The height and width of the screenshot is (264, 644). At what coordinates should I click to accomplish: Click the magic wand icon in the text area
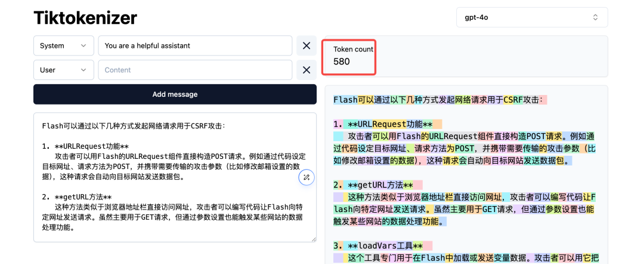point(306,177)
